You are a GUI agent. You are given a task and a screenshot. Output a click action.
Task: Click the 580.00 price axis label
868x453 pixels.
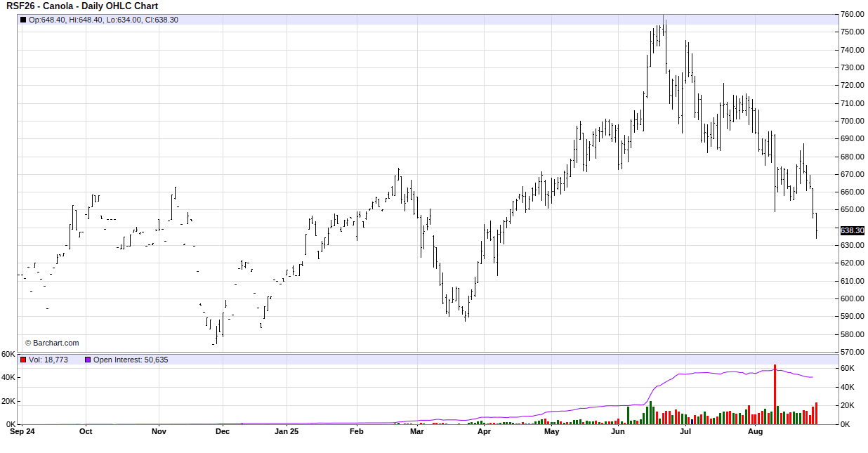(x=852, y=334)
